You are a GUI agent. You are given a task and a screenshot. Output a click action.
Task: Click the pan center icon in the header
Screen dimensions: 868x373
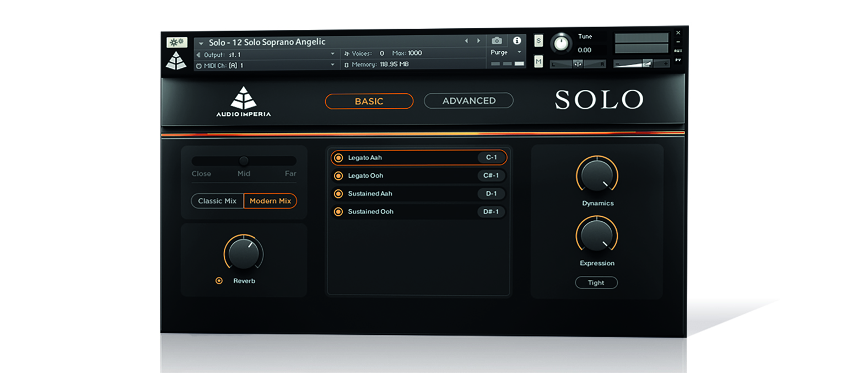click(x=578, y=64)
